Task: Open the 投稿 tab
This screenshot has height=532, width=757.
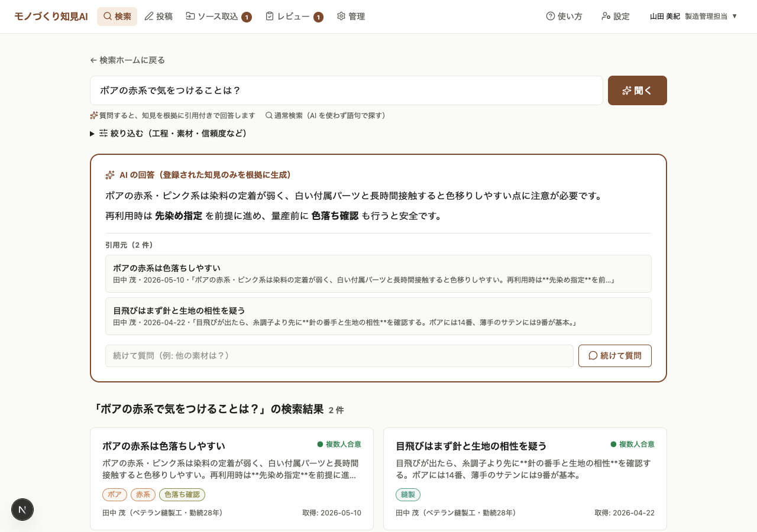Action: click(158, 17)
